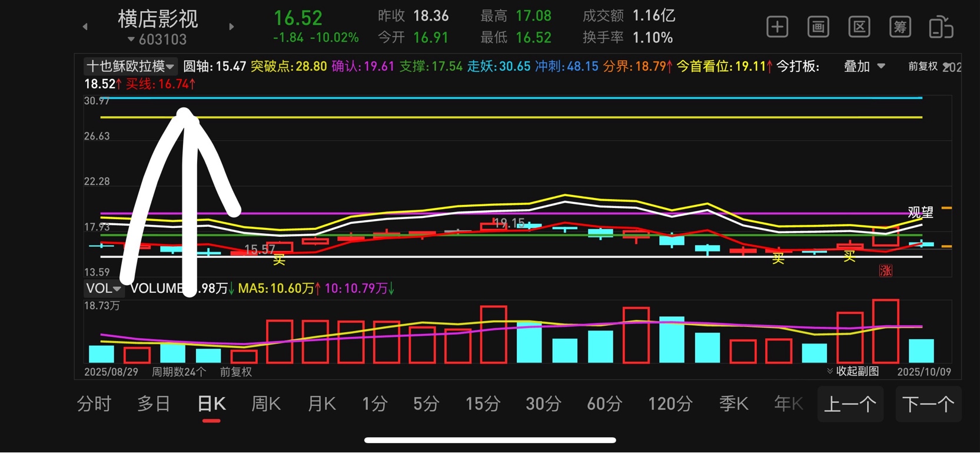Viewport: 980px width, 453px height.
Task: Tap current price 16.52
Action: pyautogui.click(x=298, y=18)
